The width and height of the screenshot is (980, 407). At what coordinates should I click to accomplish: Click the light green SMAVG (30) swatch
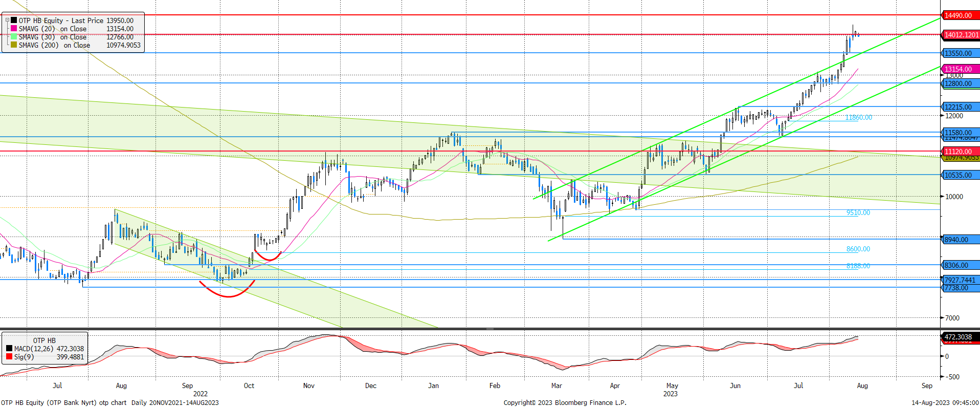pos(14,37)
